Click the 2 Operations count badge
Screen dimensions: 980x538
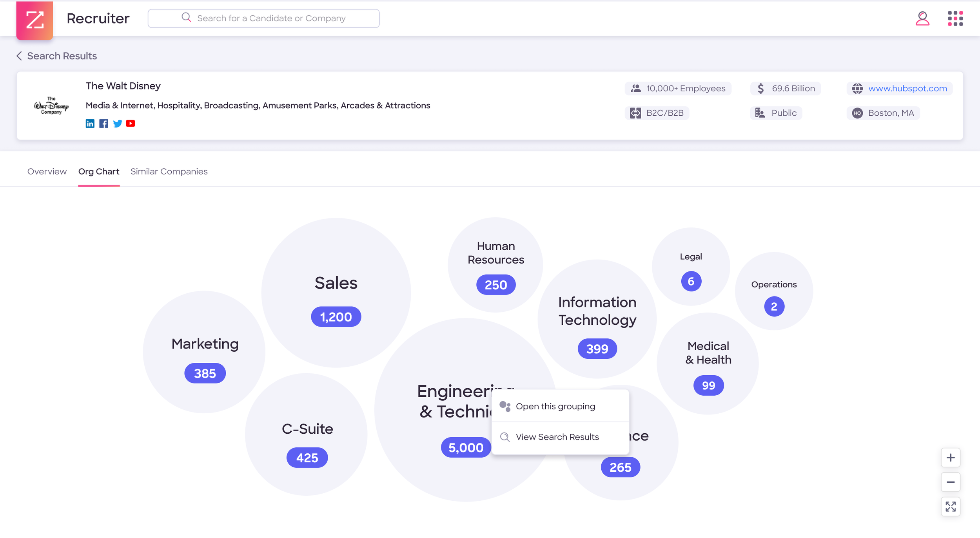(774, 306)
